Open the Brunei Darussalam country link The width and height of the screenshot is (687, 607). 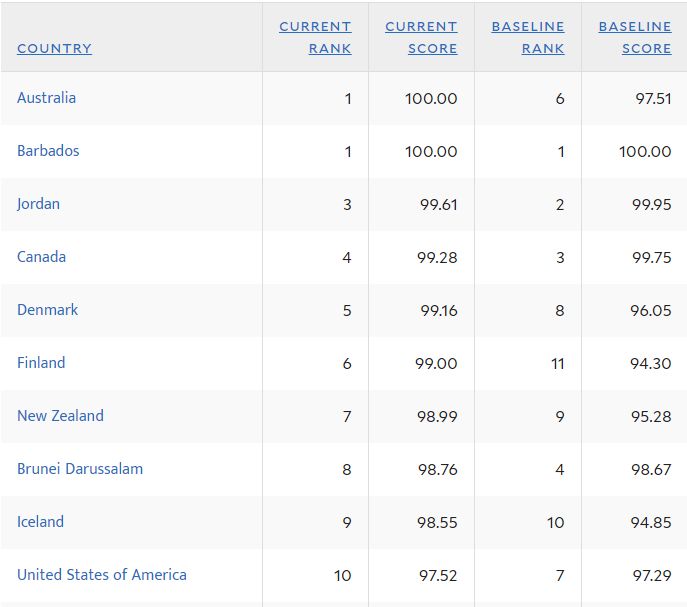pos(80,469)
